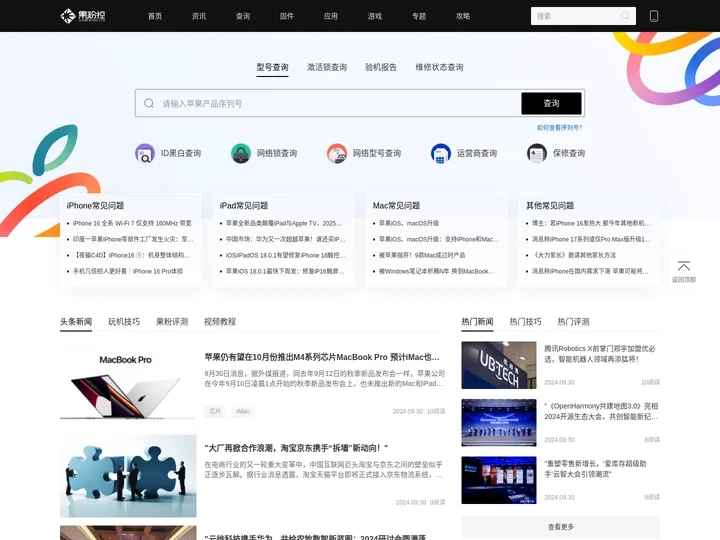
Task: Click the magnifier icon in serial number field
Action: pos(149,103)
